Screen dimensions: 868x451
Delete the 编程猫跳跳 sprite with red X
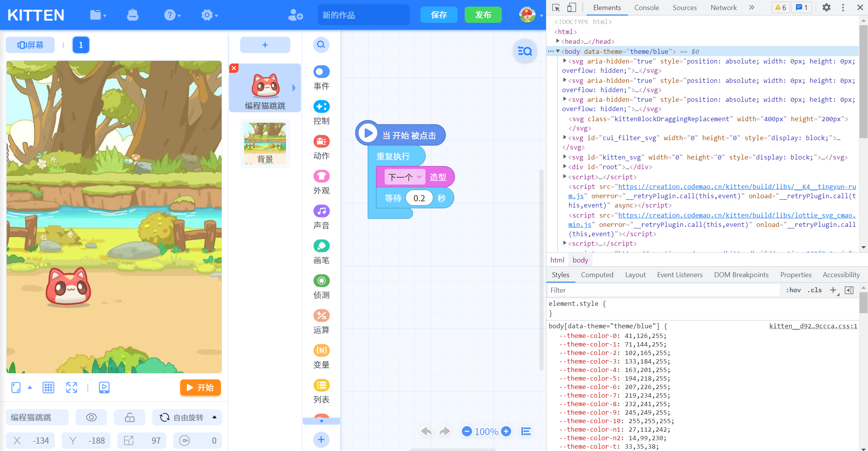tap(234, 68)
